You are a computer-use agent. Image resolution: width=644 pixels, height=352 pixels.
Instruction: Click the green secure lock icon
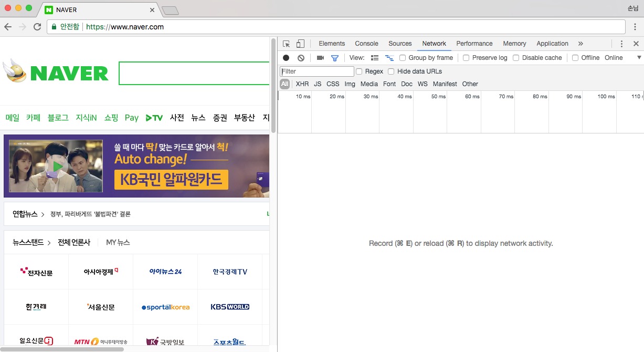point(54,27)
